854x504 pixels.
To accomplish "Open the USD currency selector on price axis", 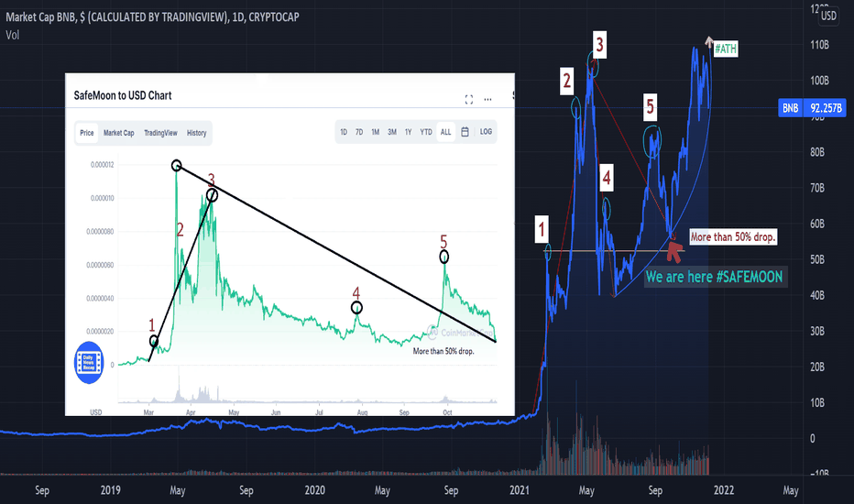I will [x=828, y=16].
